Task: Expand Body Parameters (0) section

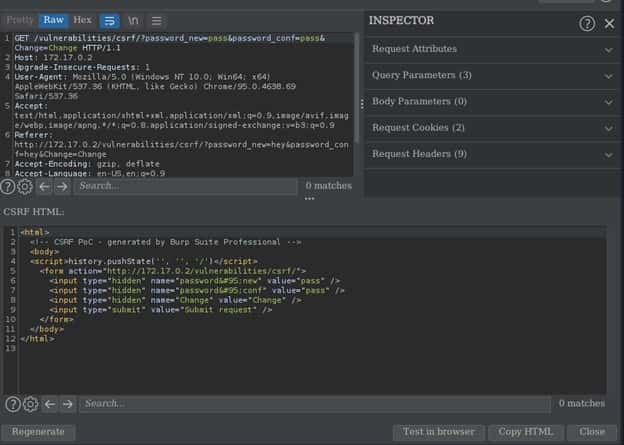Action: (x=493, y=101)
